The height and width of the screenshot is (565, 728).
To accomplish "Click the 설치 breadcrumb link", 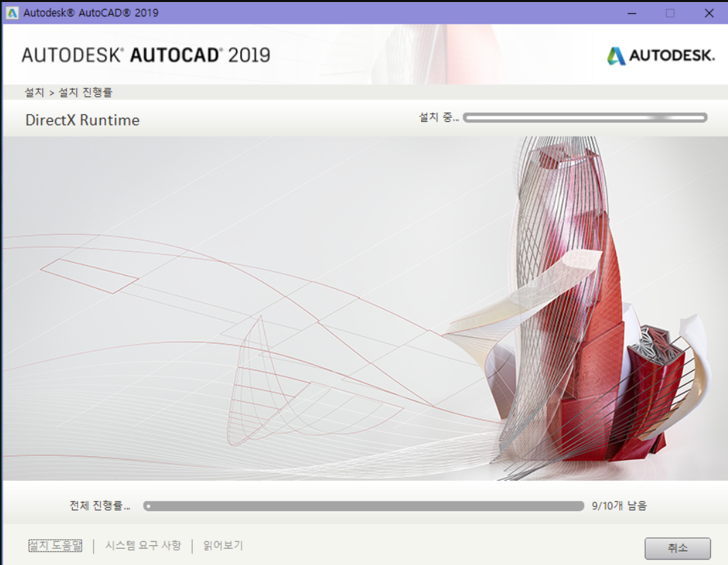I will click(x=34, y=92).
